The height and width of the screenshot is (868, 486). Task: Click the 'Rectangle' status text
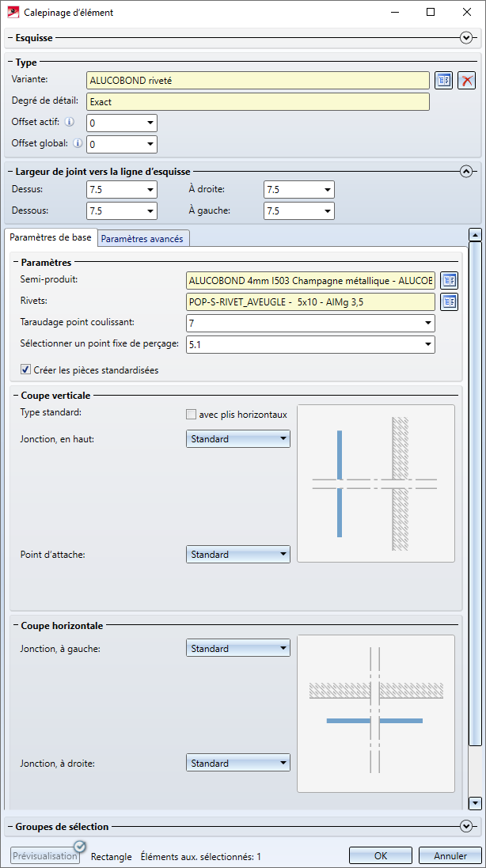click(112, 856)
